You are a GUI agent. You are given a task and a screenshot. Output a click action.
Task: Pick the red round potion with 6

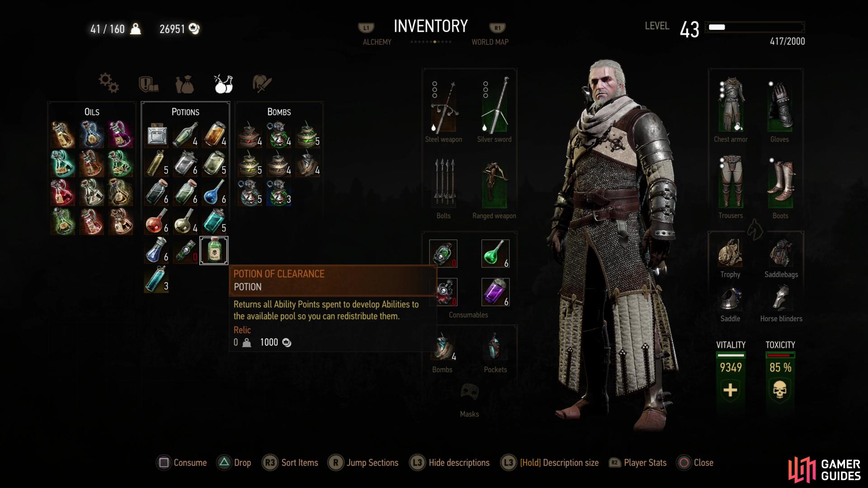click(x=156, y=221)
